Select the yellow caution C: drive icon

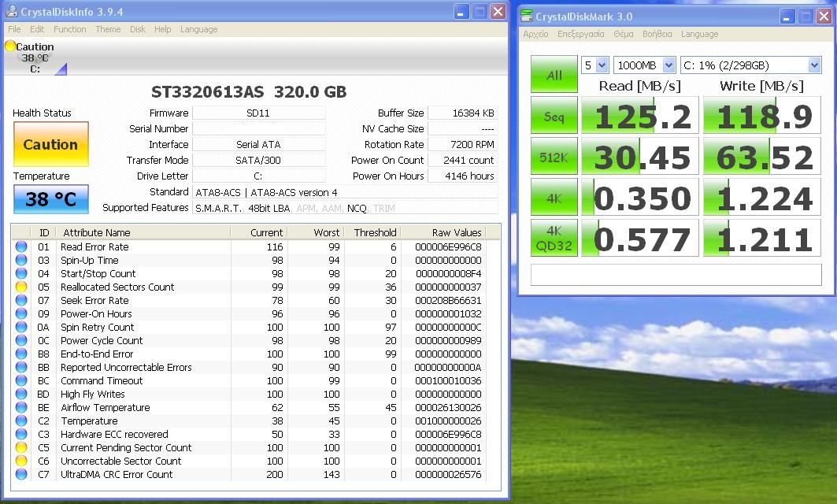coord(10,46)
